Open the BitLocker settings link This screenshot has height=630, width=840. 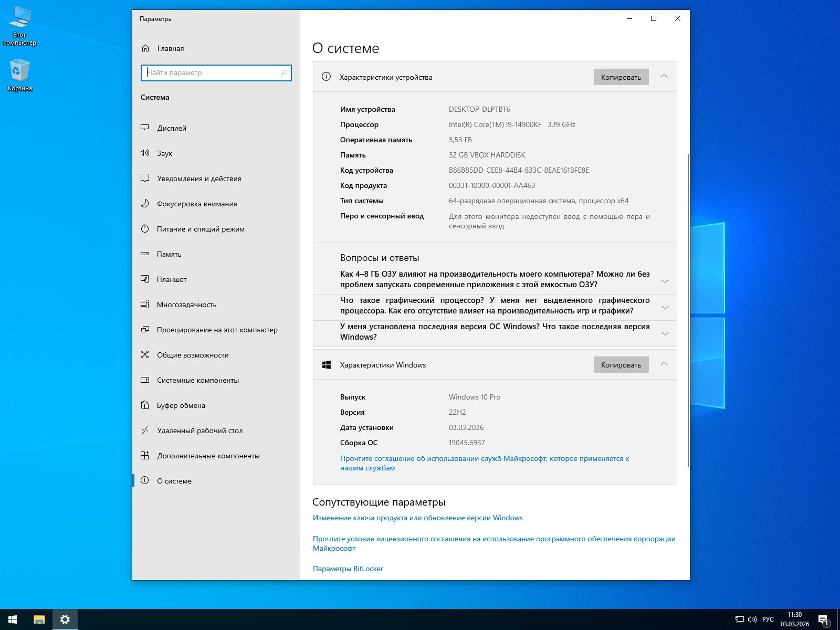(x=348, y=569)
